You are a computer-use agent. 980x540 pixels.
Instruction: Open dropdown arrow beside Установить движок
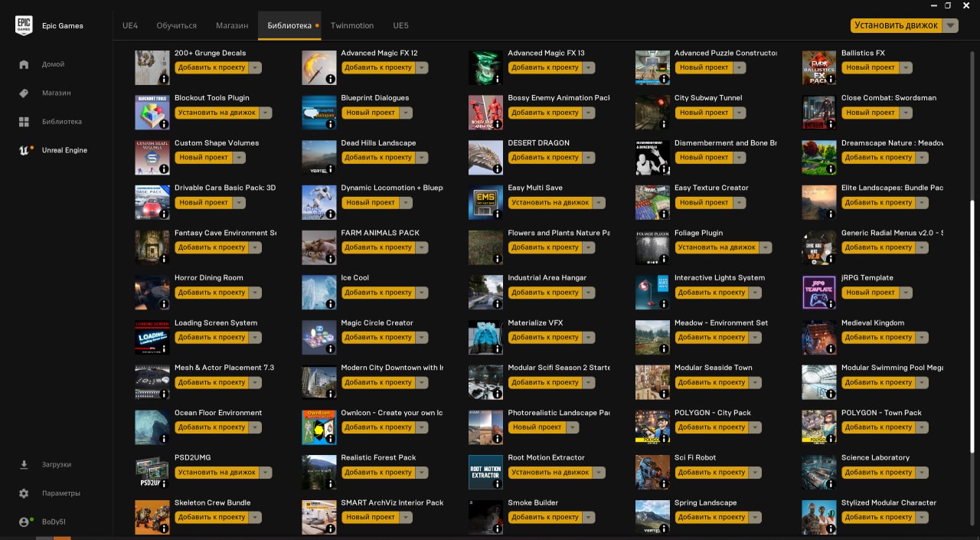click(x=950, y=25)
